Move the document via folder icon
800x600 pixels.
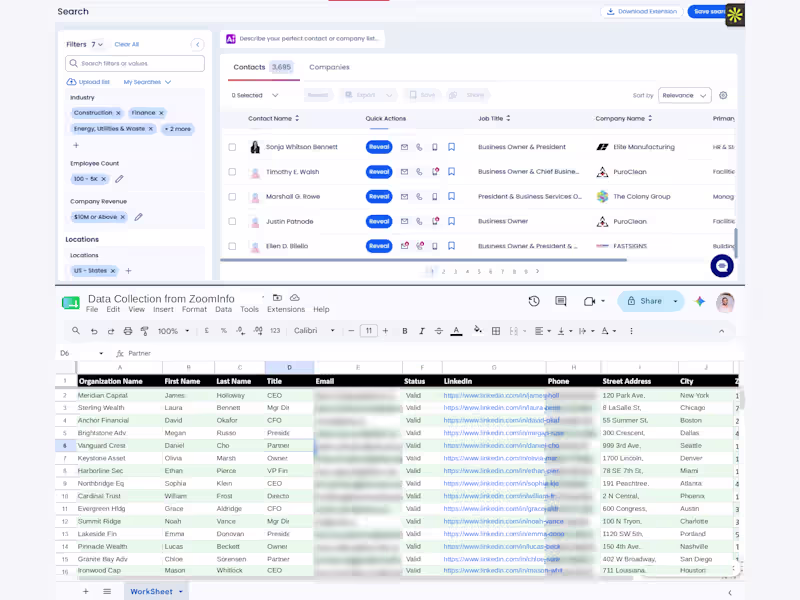[277, 297]
